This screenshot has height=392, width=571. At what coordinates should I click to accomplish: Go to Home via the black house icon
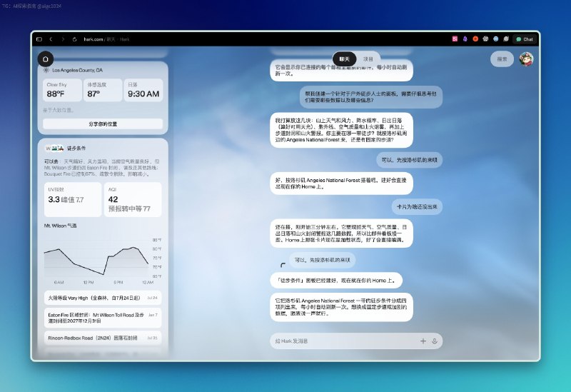click(x=46, y=59)
